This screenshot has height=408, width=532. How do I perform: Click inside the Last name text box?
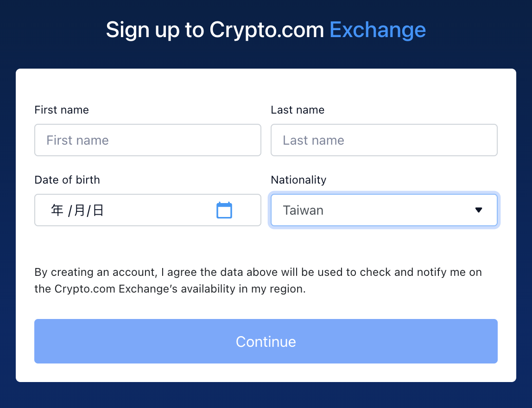coord(384,140)
